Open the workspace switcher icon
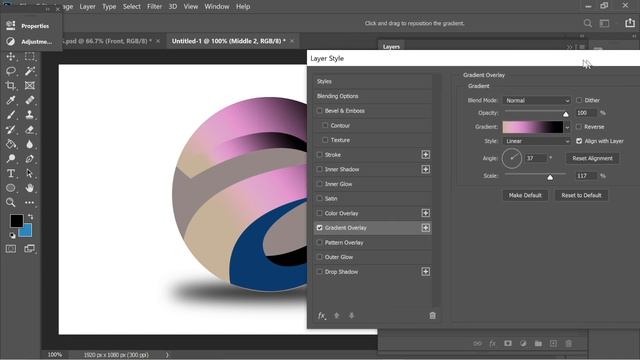Screen dimensions: 640x360 tap(604, 23)
